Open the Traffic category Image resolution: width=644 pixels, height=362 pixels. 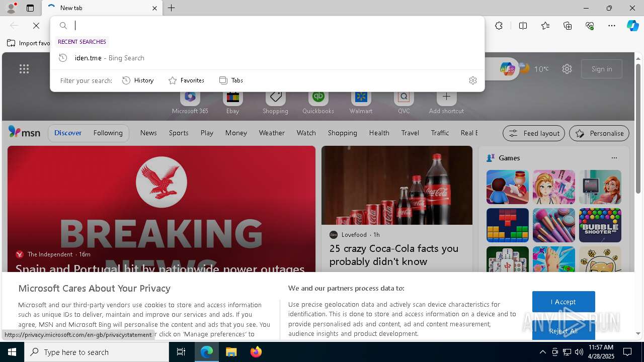(440, 133)
